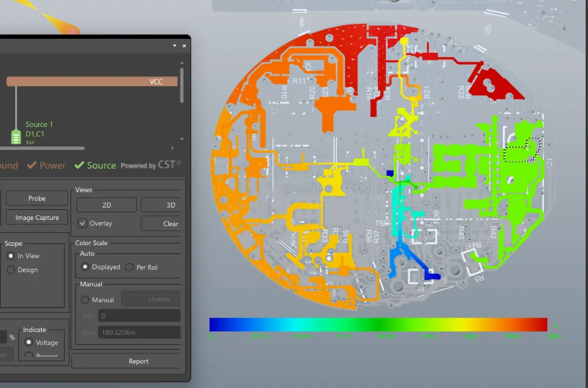Viewport: 588px width, 388px height.
Task: Clear the overlay with Clear button
Action: pyautogui.click(x=161, y=224)
